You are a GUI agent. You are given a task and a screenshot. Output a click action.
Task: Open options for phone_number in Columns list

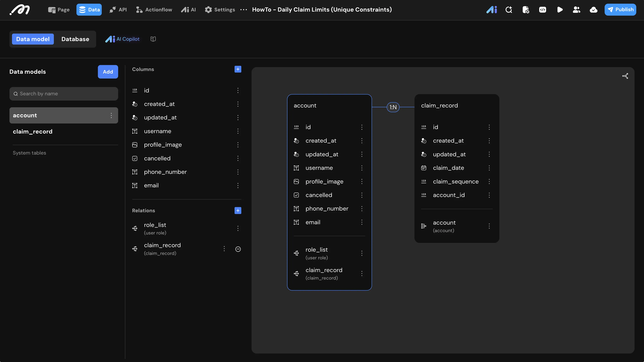pos(238,172)
